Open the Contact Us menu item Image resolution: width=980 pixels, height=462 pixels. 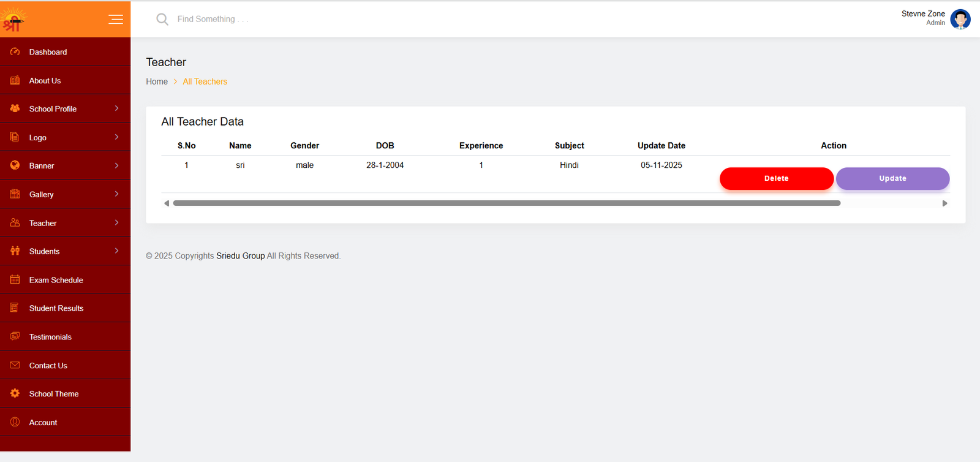(x=65, y=365)
